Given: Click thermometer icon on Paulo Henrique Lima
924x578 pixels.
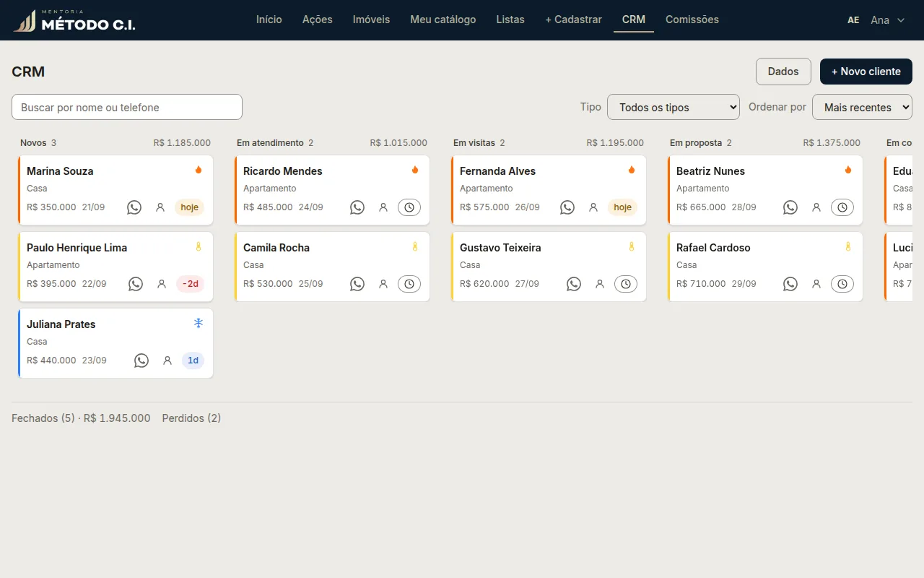Looking at the screenshot, I should tap(199, 246).
